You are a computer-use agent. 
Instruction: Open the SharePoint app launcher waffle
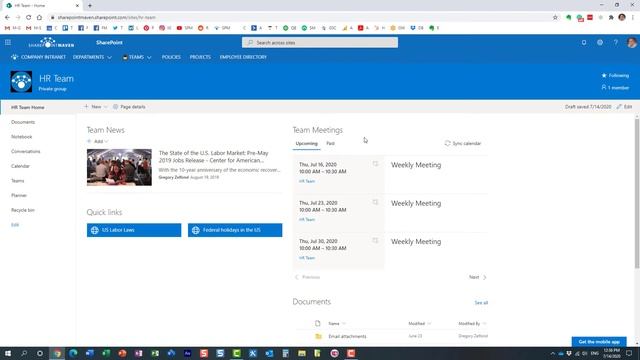click(x=8, y=42)
